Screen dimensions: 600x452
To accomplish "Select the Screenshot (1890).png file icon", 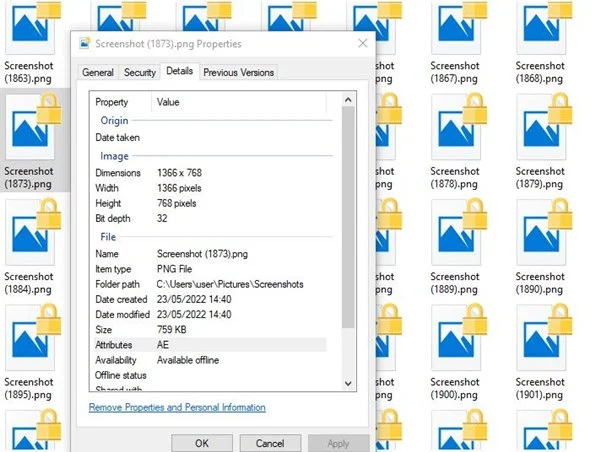I will point(542,232).
